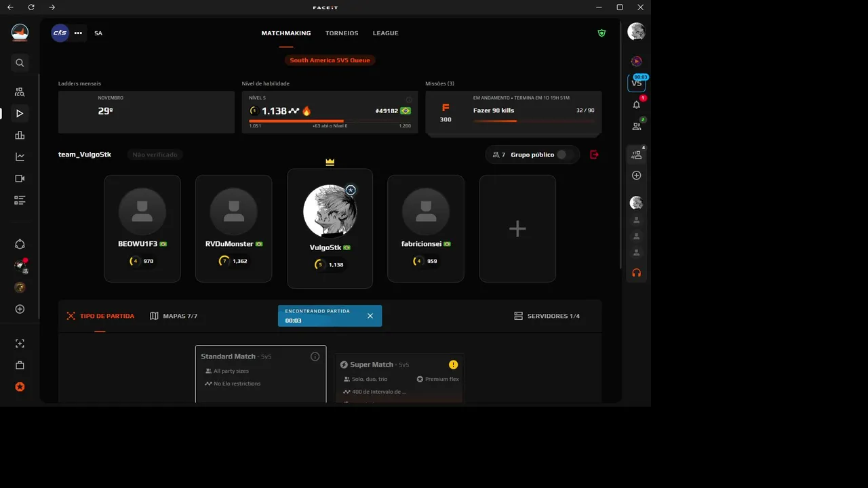Click South America 5V5 Queue badge
The image size is (868, 488).
330,60
